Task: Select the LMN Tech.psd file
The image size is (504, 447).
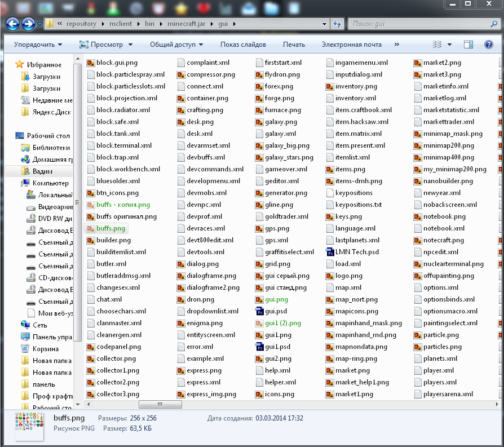Action: point(357,252)
